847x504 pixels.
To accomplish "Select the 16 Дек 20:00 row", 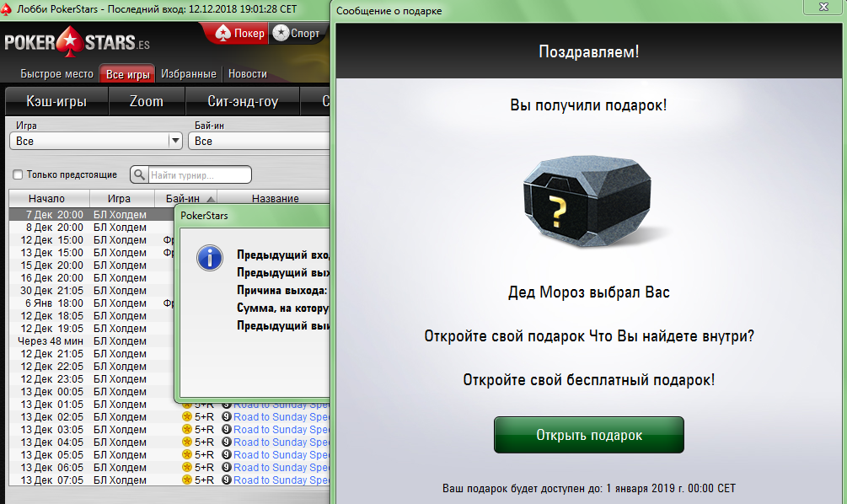I will click(x=92, y=277).
